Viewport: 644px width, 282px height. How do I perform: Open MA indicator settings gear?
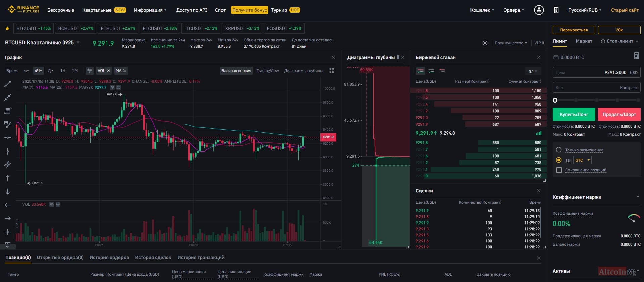(x=119, y=87)
